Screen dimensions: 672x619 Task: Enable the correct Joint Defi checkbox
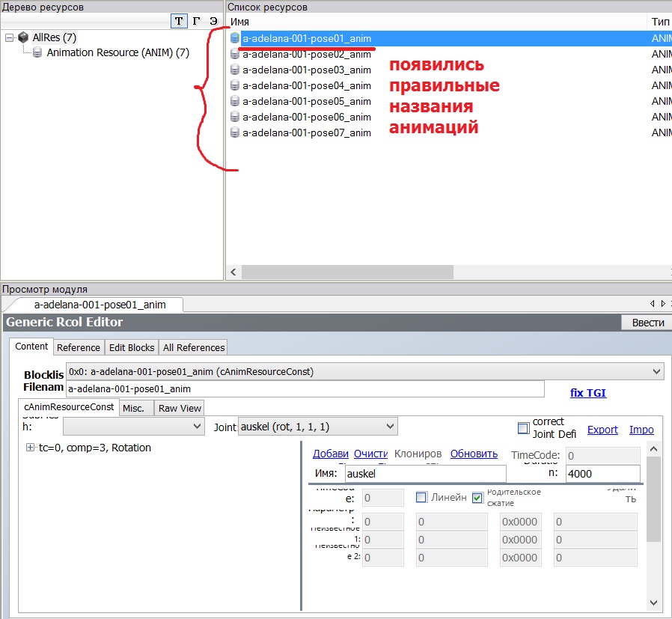pos(523,428)
